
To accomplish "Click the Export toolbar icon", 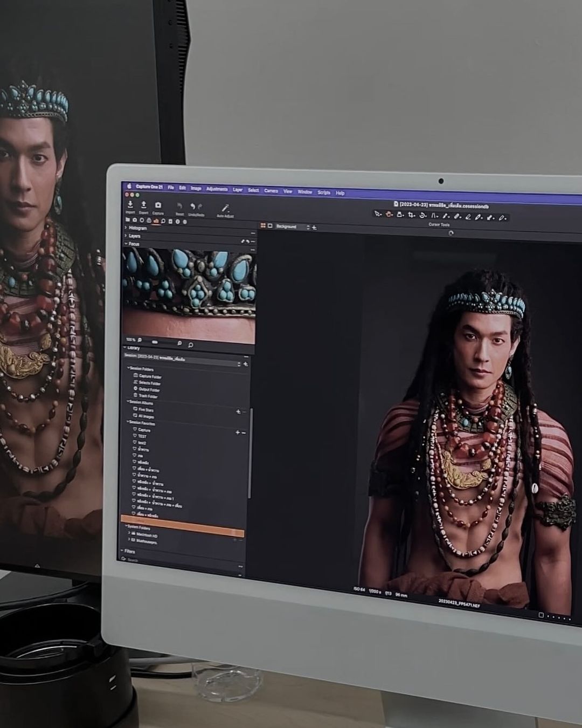I will tap(144, 205).
